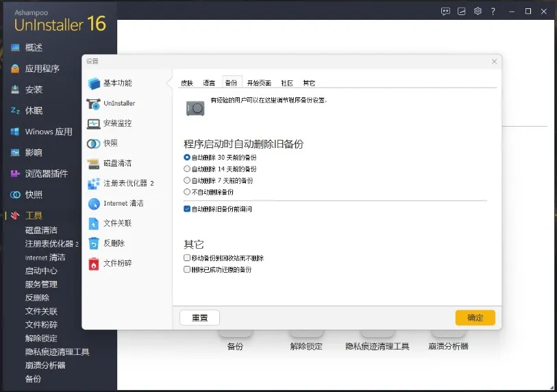Click the 休眠 sleep Zz icon

pos(15,110)
